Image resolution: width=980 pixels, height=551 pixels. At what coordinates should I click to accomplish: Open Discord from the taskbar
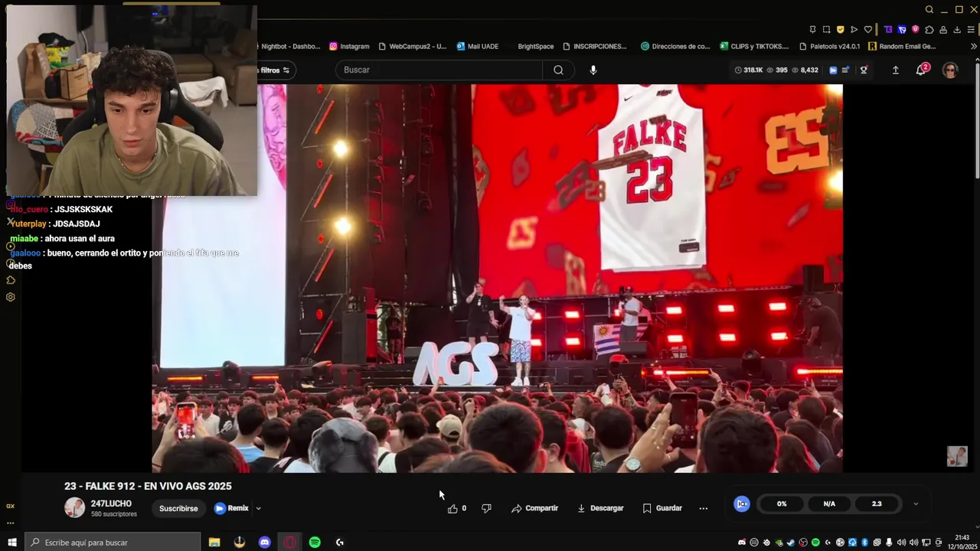coord(264,543)
